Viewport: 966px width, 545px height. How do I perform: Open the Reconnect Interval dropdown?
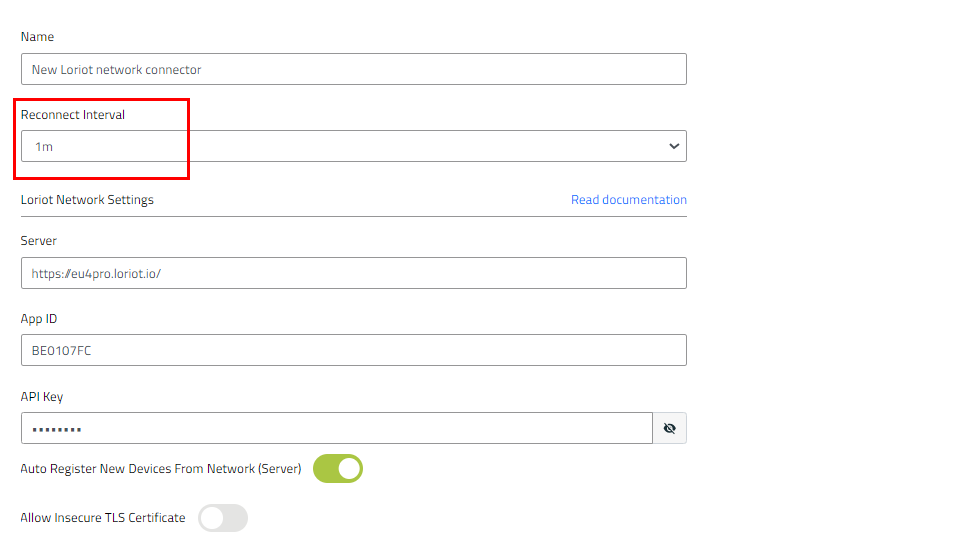pos(353,146)
